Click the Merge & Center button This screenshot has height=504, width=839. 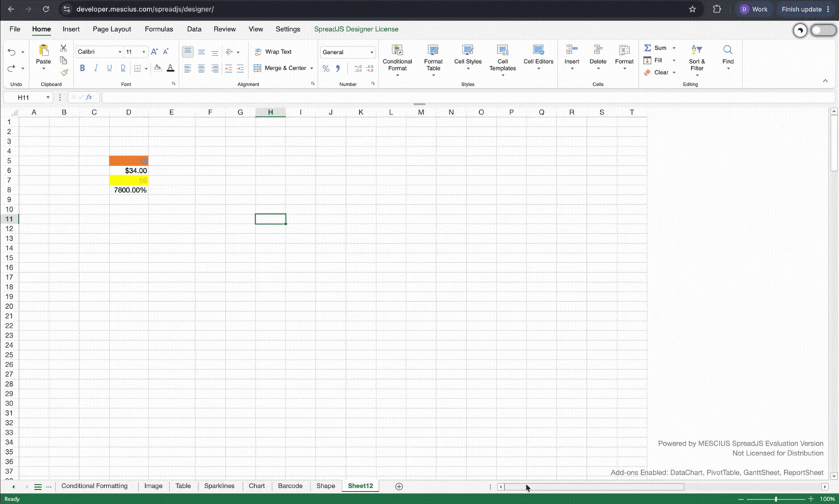(280, 68)
